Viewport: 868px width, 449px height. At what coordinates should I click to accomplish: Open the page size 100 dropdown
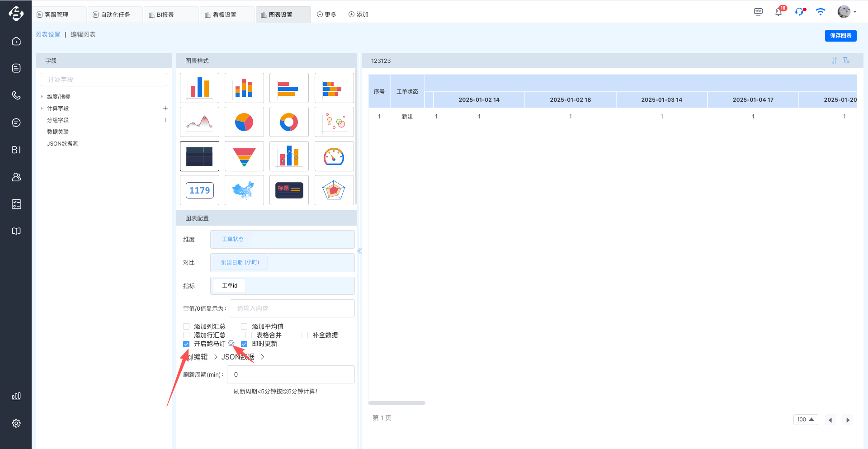pos(805,420)
